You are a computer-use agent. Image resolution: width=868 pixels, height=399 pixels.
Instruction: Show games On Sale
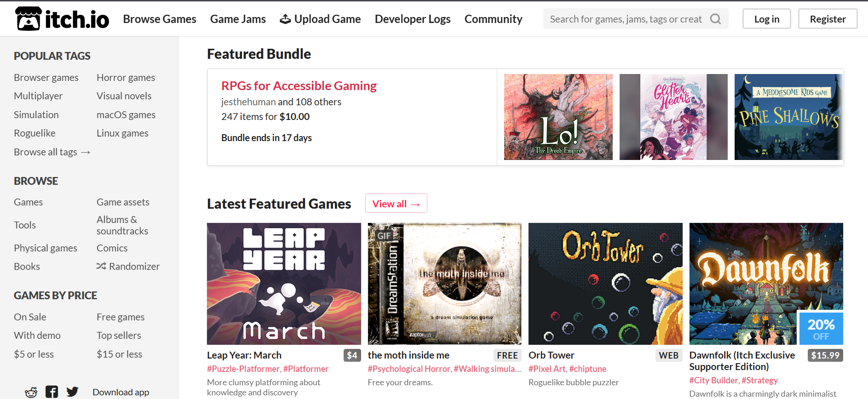click(30, 317)
